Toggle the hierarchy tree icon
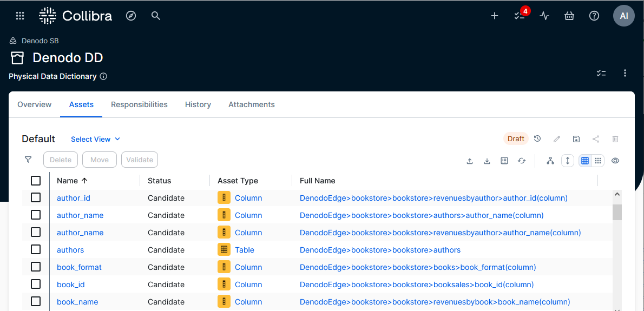The image size is (644, 311). pos(550,161)
